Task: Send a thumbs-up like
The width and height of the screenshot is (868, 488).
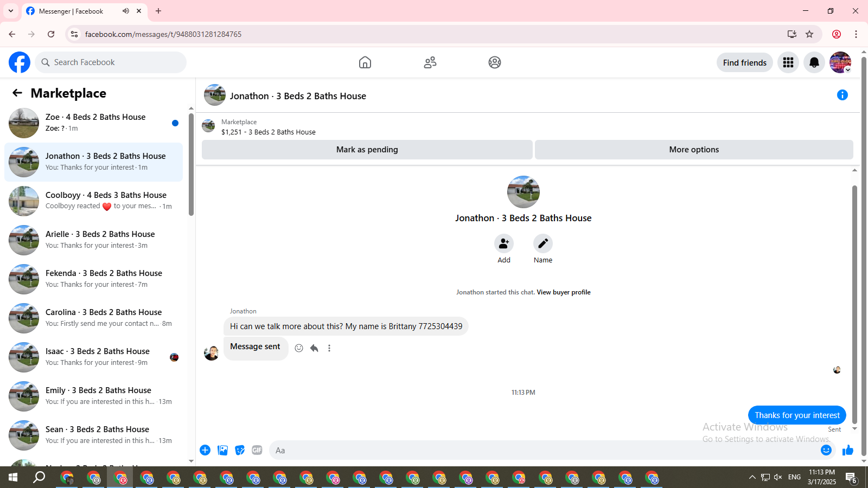Action: (848, 450)
